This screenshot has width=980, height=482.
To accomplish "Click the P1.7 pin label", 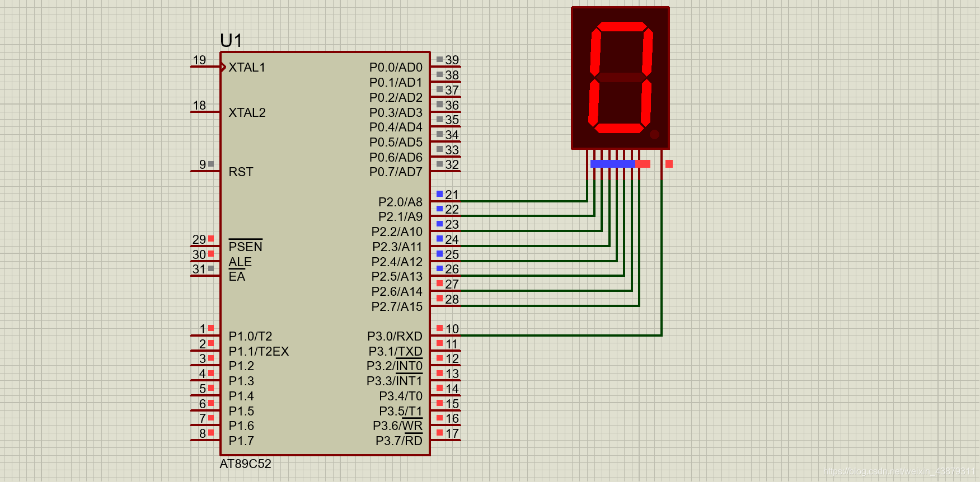I will 241,441.
